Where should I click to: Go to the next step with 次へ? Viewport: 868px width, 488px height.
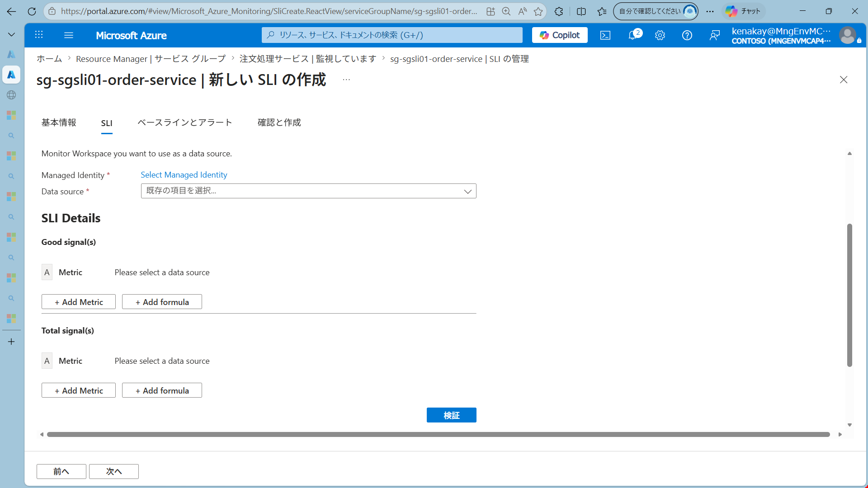pos(113,471)
